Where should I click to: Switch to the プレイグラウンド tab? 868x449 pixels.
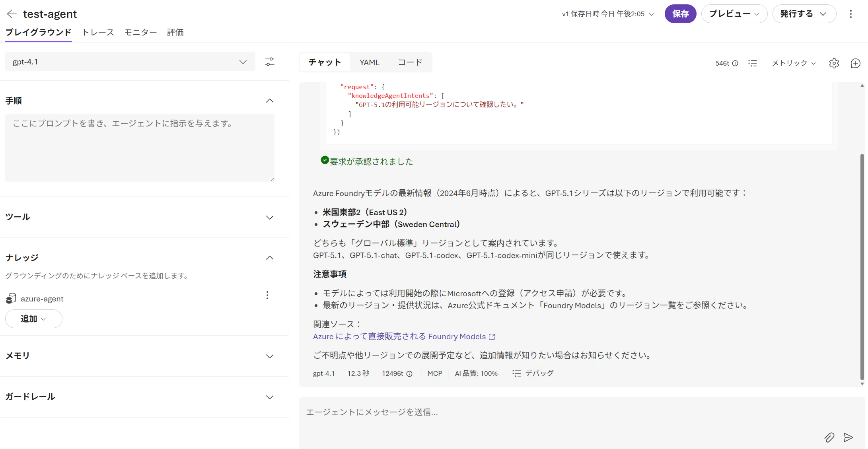tap(38, 32)
